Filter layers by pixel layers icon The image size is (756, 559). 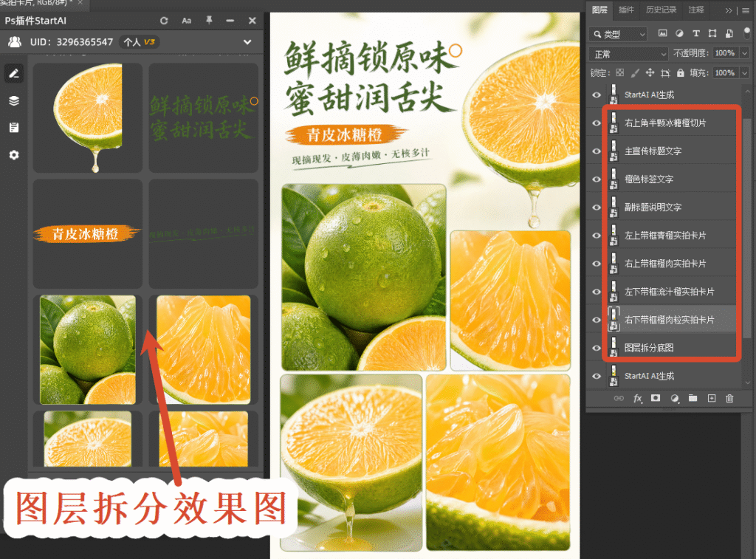point(663,33)
